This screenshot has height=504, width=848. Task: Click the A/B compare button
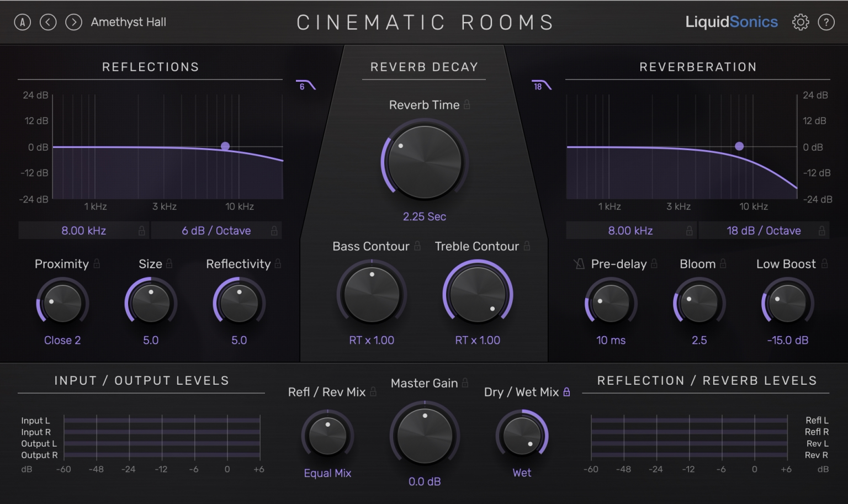click(23, 22)
